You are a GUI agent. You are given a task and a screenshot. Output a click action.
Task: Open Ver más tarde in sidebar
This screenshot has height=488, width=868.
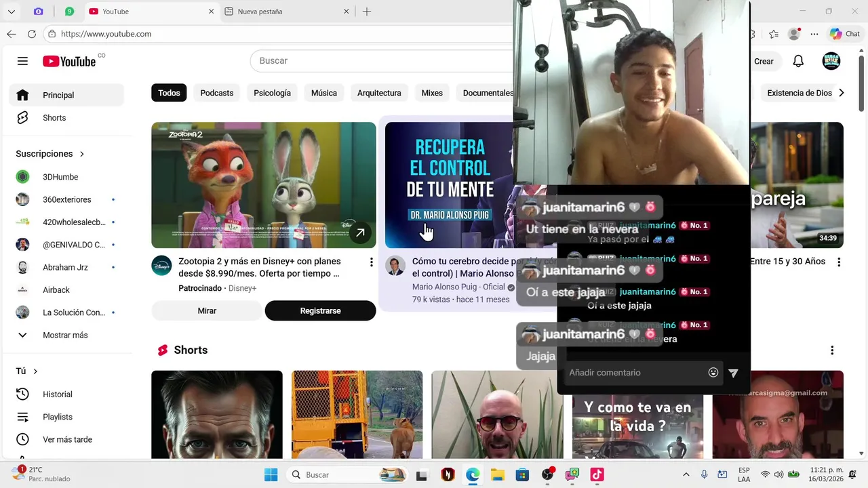(66, 439)
